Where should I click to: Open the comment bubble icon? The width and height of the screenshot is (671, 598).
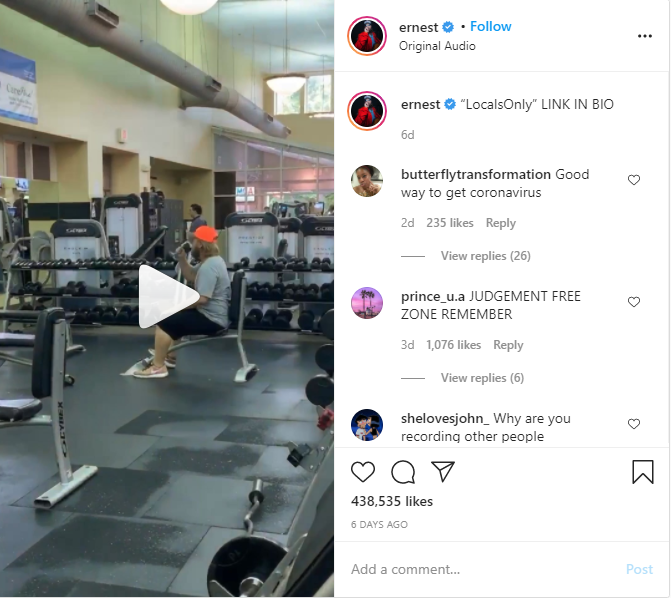[x=403, y=472]
